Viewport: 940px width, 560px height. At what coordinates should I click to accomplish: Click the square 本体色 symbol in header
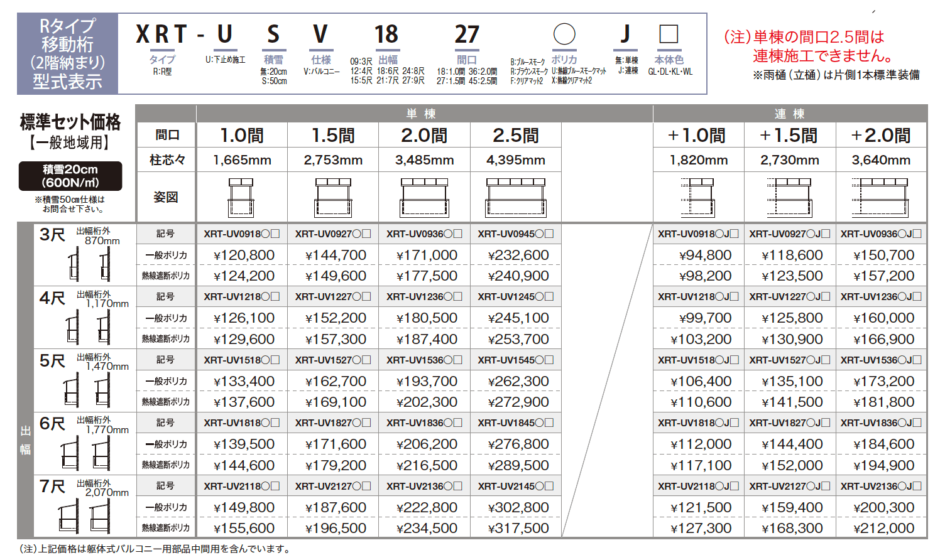[x=669, y=34]
